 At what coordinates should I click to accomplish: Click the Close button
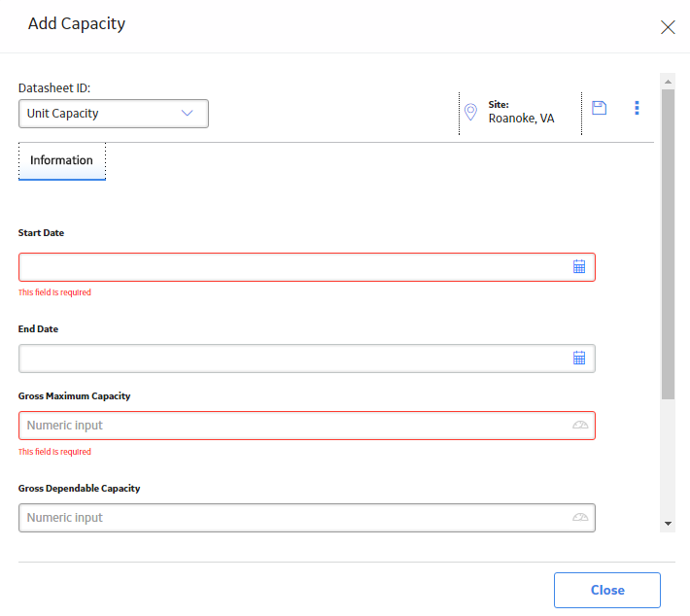pos(606,590)
